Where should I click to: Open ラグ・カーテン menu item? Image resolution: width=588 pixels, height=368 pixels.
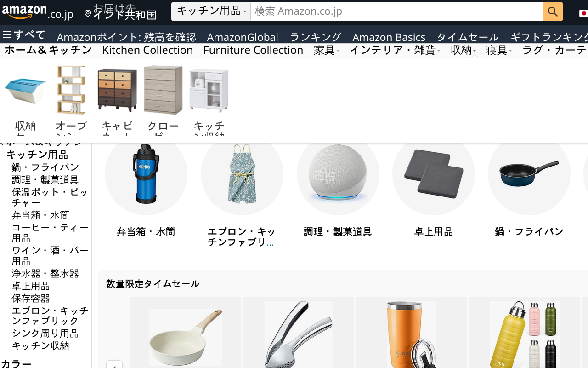pyautogui.click(x=555, y=50)
